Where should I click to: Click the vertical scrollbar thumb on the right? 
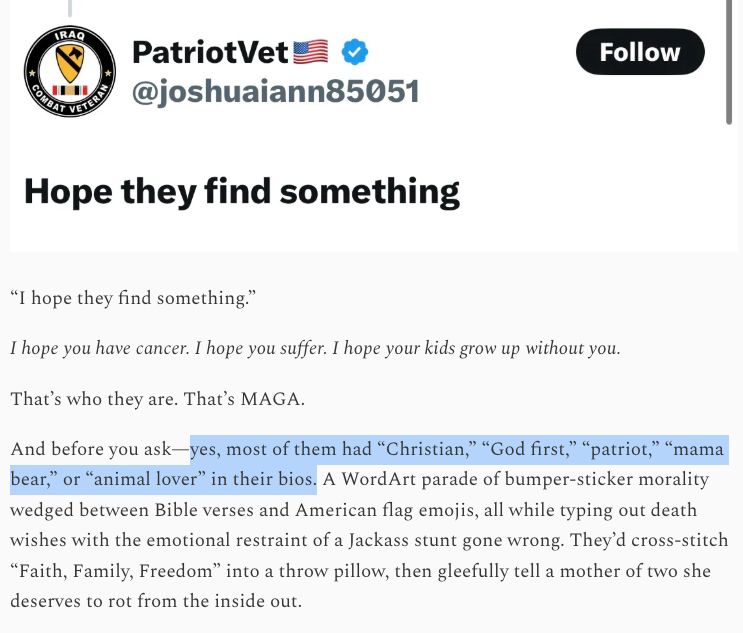coord(729,62)
